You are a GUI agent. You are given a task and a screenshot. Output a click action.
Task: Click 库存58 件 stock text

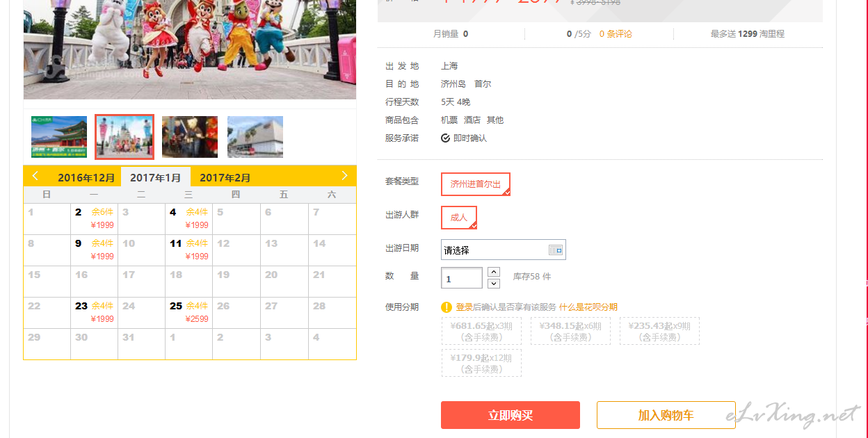click(532, 277)
